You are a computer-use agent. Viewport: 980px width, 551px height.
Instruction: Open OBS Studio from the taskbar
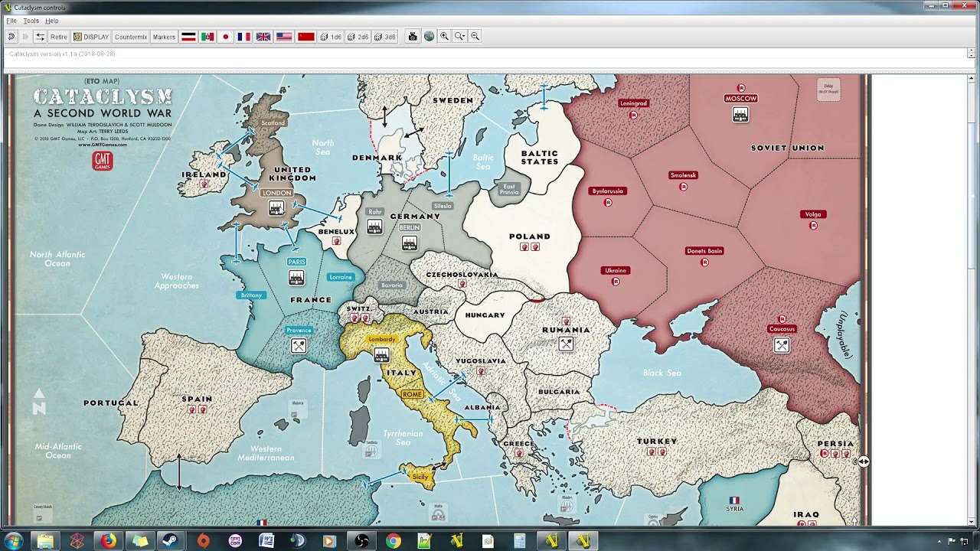pyautogui.click(x=361, y=541)
